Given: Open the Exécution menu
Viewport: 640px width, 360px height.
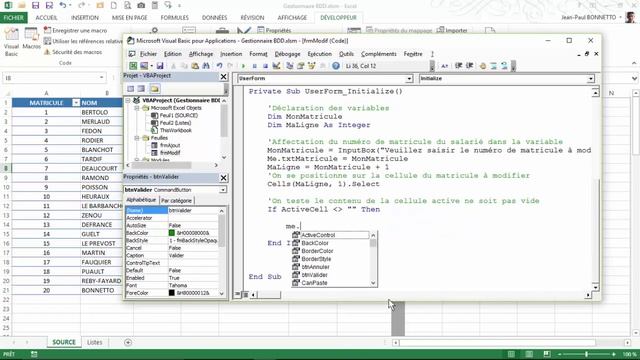Looking at the screenshot, I should [320, 54].
